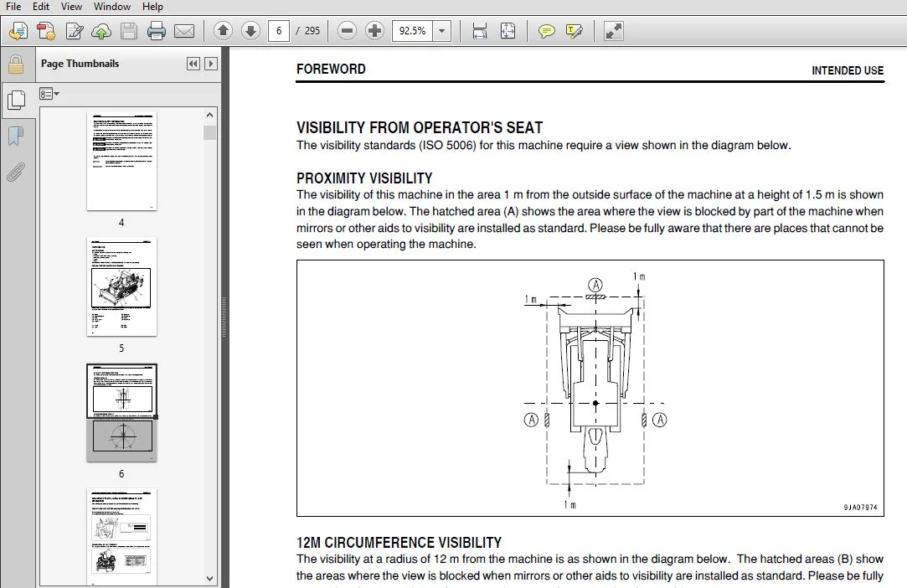Click the Fit Width scrolling icon
Screen dimensions: 907x588
pyautogui.click(x=480, y=31)
